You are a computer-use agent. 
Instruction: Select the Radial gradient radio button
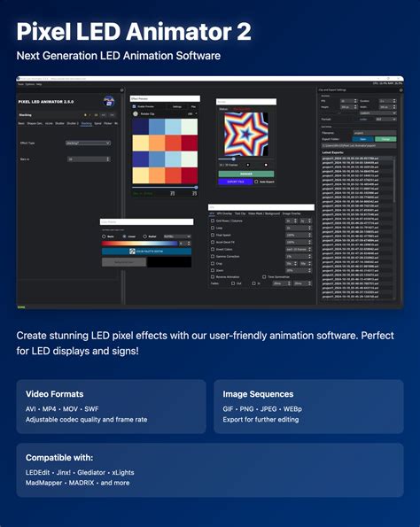click(145, 236)
